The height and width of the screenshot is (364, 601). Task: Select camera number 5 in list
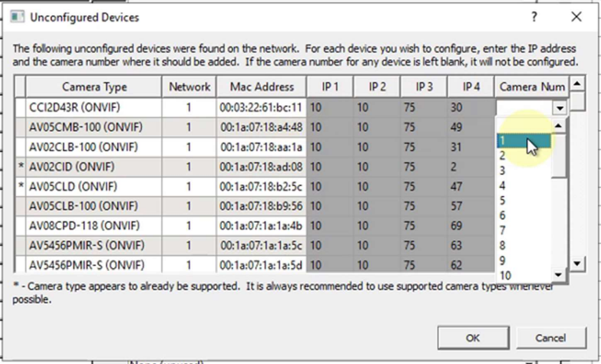tap(524, 200)
